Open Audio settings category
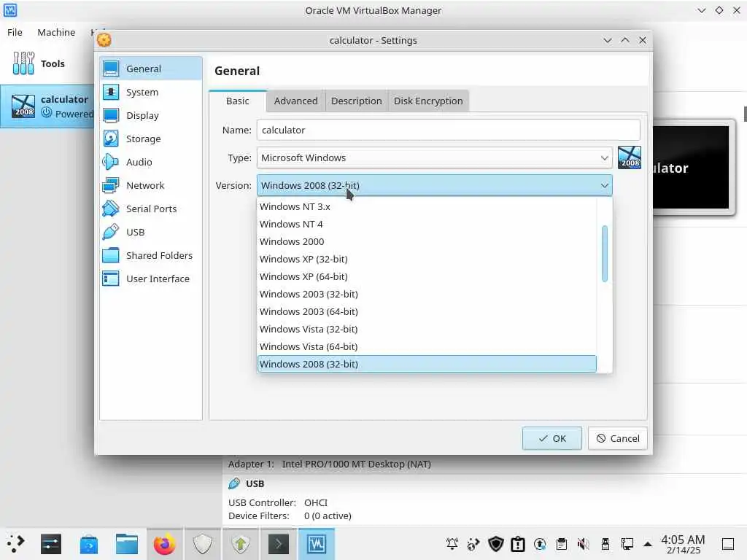 [x=150, y=162]
